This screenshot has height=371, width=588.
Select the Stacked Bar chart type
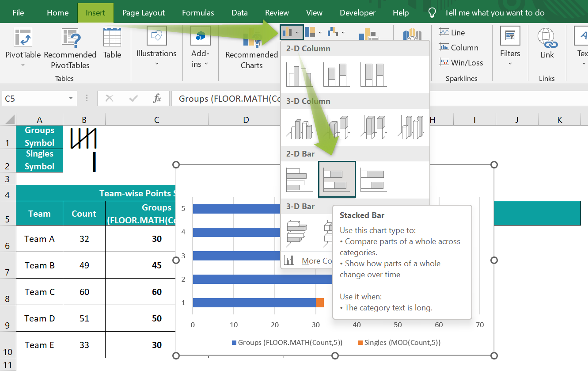click(337, 179)
